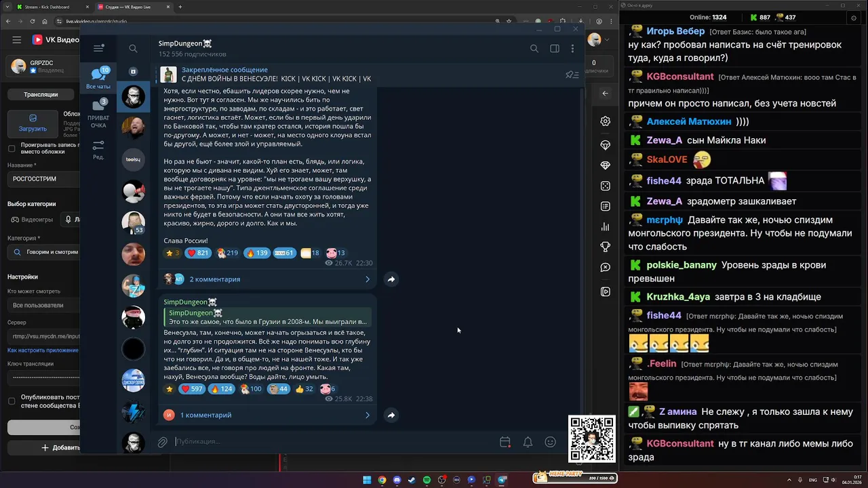868x488 pixels.
Task: Forward the first post via share icon
Action: pyautogui.click(x=391, y=279)
